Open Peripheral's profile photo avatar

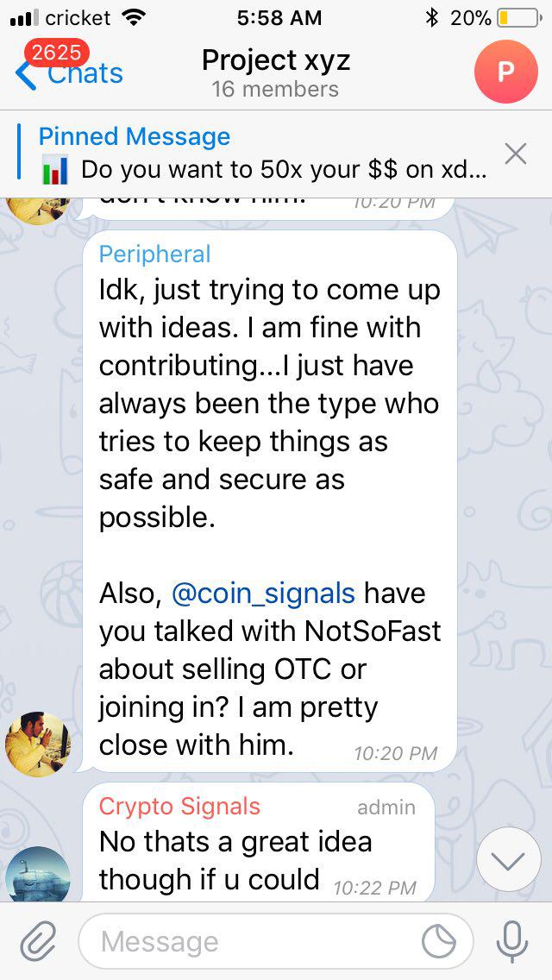coord(38,744)
